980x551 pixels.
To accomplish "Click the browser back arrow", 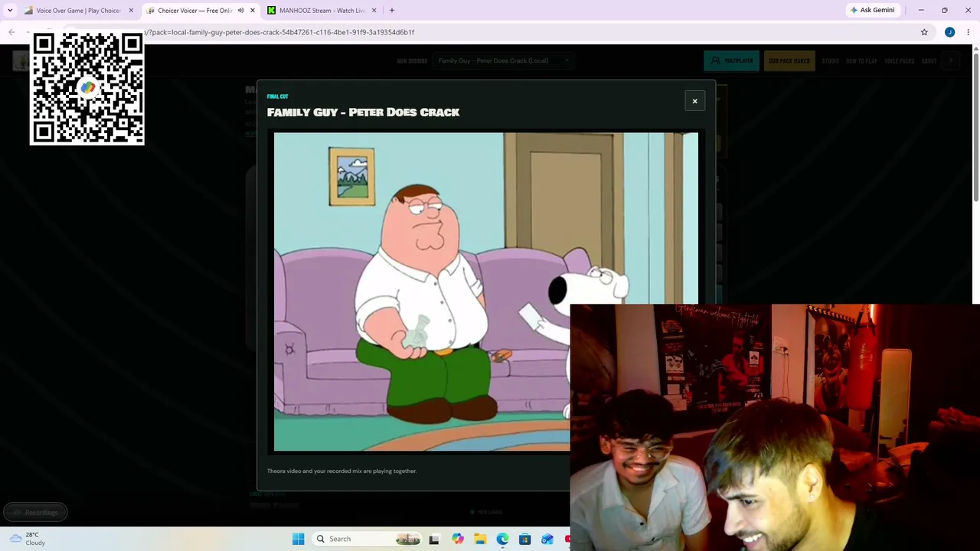I will 11,32.
